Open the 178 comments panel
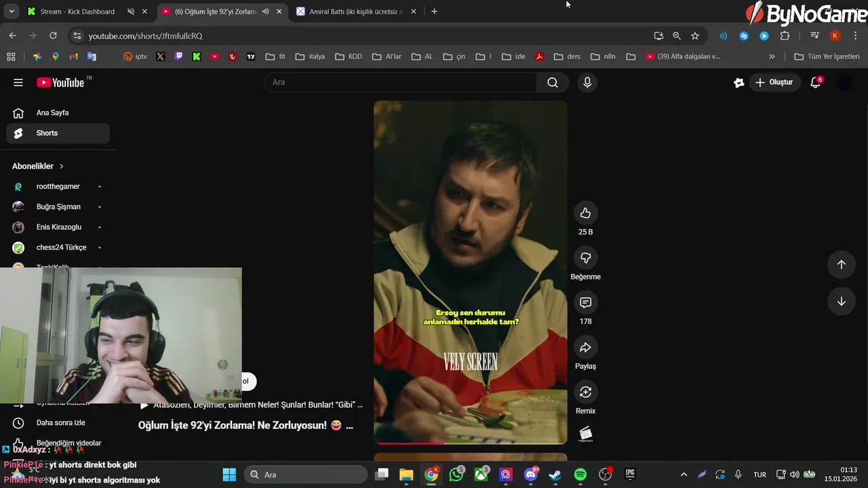The image size is (868, 488). pos(585,302)
